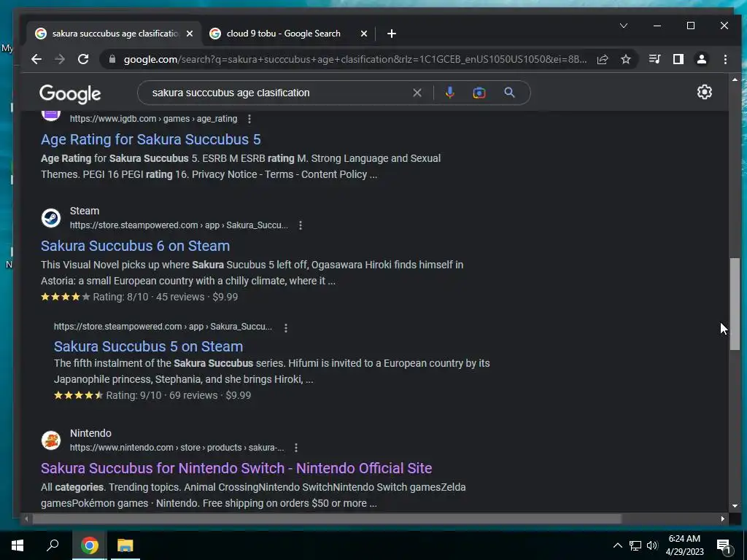This screenshot has width=747, height=560.
Task: Click the lock icon in the address bar
Action: point(112,59)
